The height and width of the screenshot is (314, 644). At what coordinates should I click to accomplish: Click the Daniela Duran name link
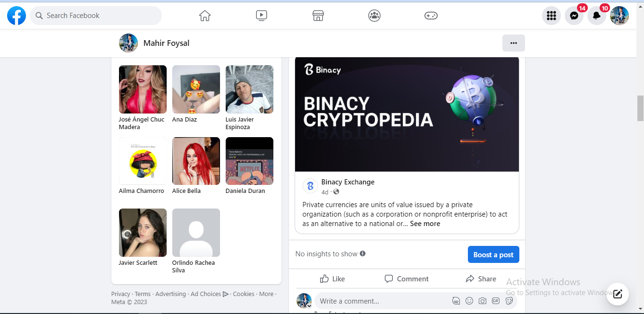pos(246,191)
